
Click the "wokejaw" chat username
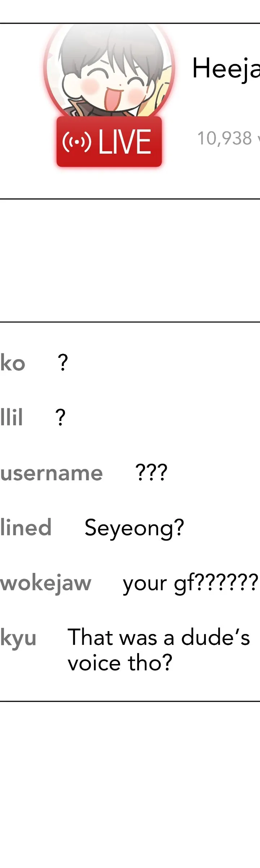coord(45,583)
